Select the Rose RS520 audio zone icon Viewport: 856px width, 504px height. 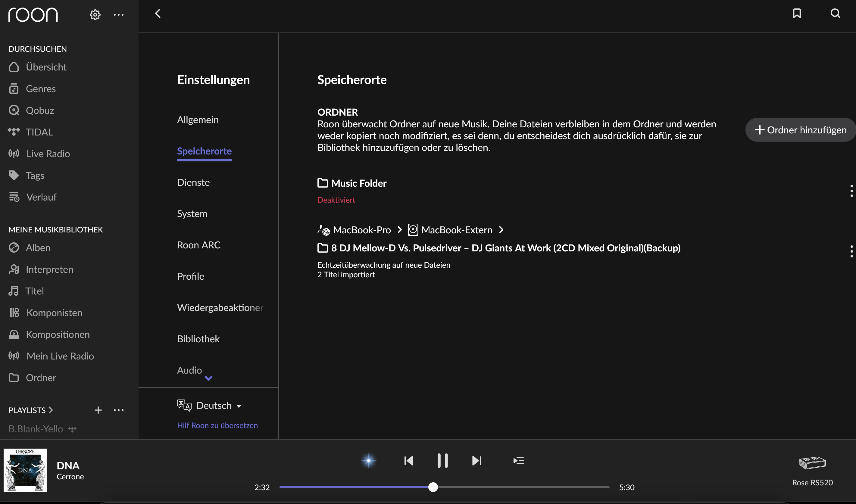[x=812, y=462]
